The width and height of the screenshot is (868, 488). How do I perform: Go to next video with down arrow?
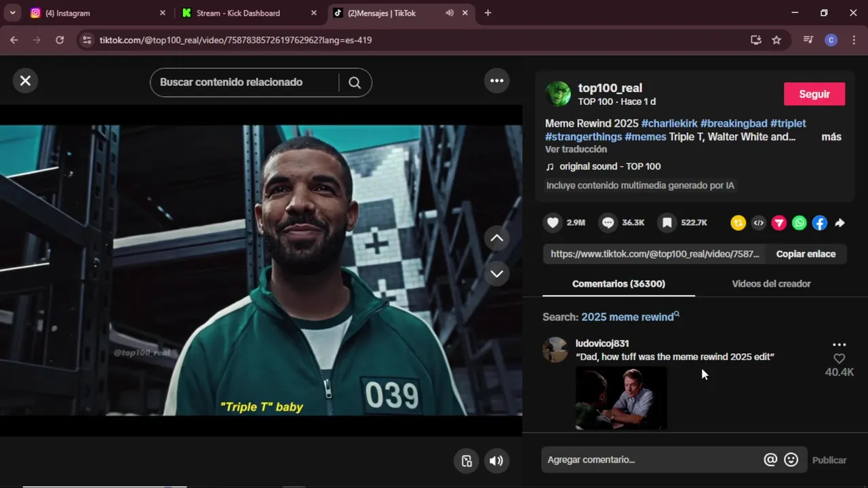(496, 274)
